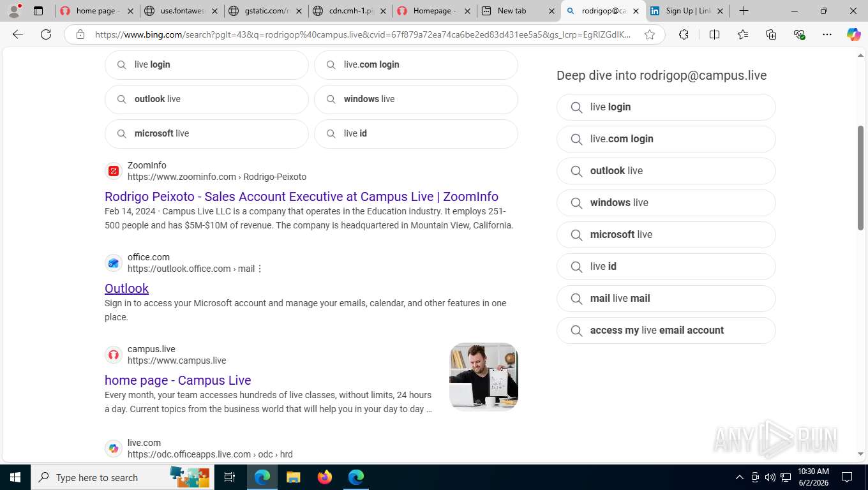
Task: Click the scrollbar down arrow
Action: click(x=860, y=454)
